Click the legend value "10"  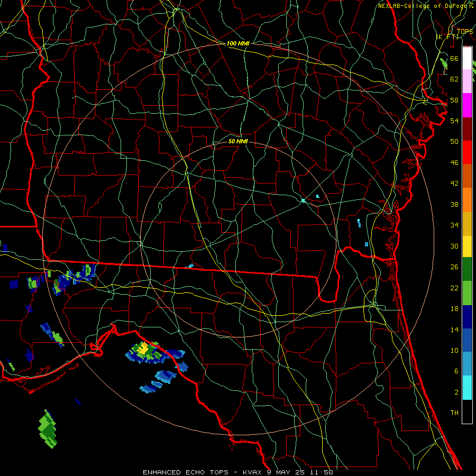pos(454,350)
